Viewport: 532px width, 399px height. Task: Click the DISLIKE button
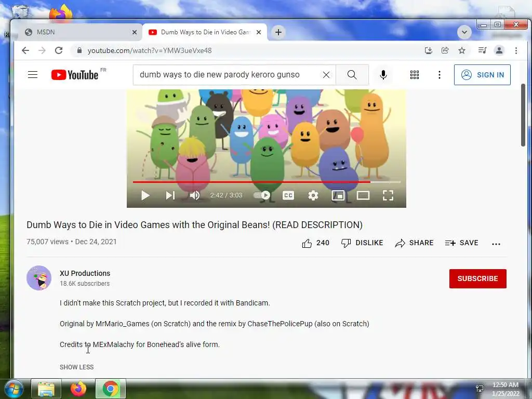click(362, 243)
